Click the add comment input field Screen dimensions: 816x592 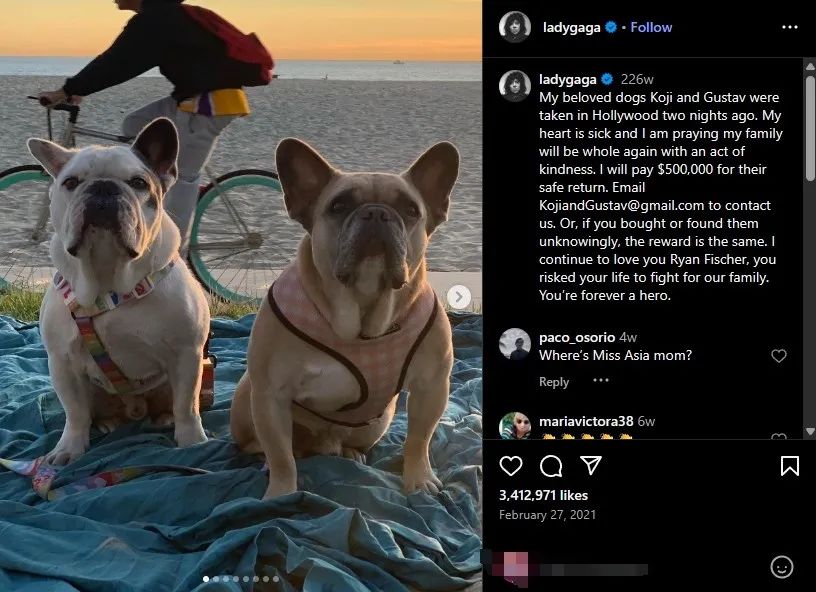pyautogui.click(x=624, y=568)
